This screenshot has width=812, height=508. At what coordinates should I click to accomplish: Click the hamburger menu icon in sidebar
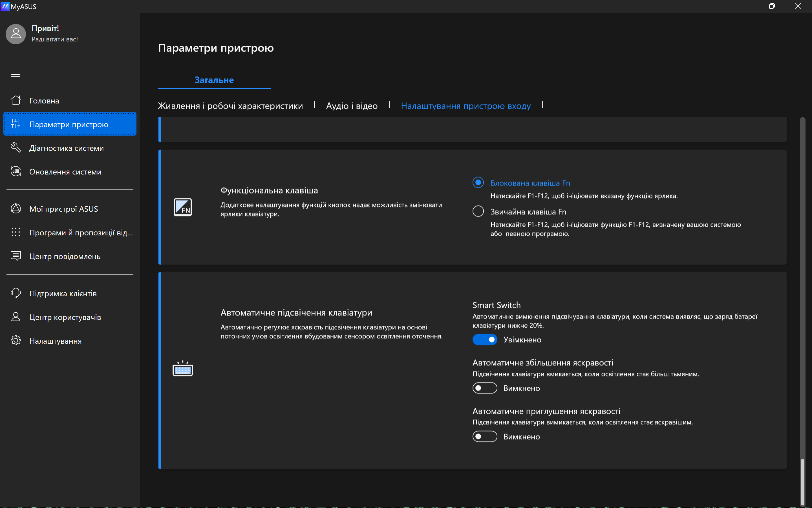click(x=16, y=77)
